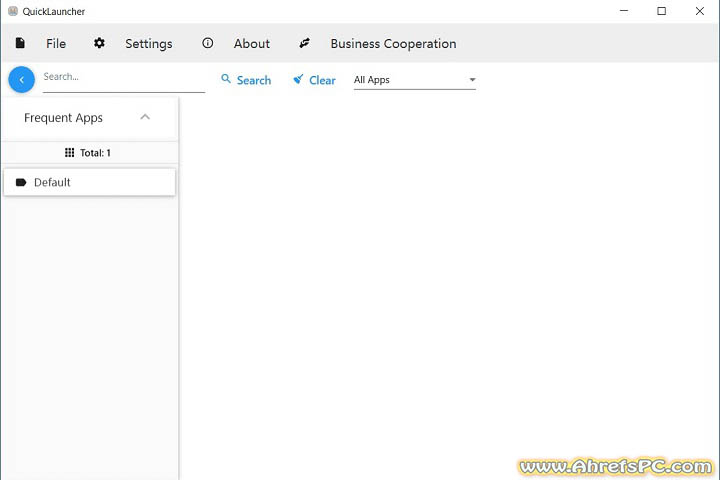Minimize the QuickLauncher window
This screenshot has width=720, height=480.
click(x=626, y=12)
